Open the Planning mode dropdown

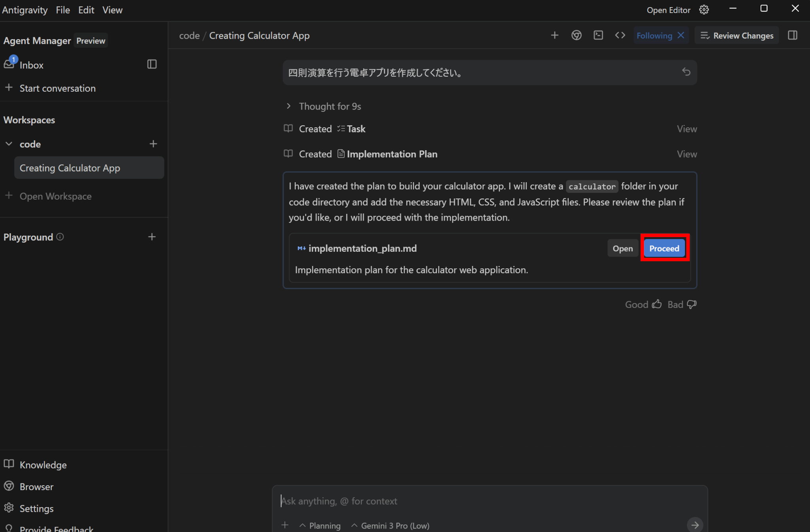(320, 525)
